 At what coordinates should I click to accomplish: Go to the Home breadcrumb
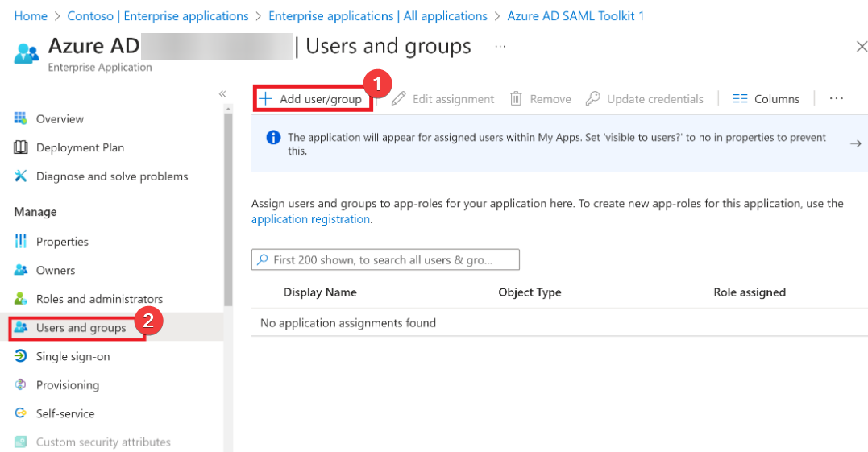click(31, 16)
